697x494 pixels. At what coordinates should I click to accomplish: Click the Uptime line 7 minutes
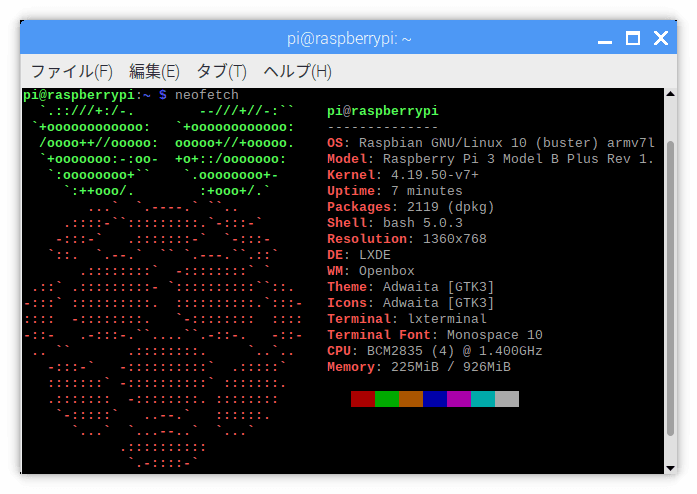pos(395,191)
